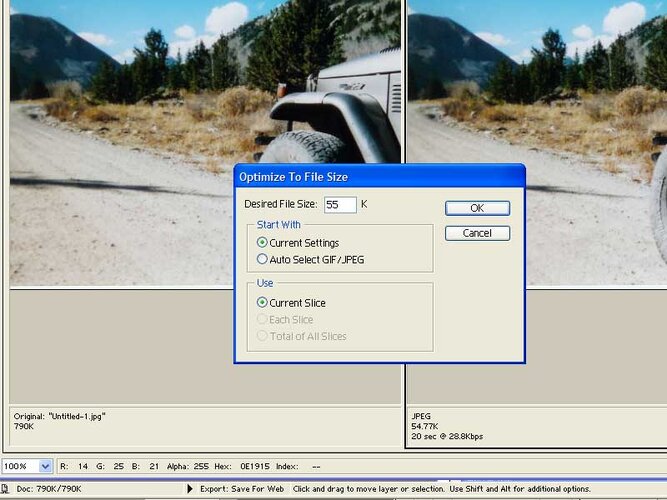Select the Current Settings radio button

click(262, 243)
